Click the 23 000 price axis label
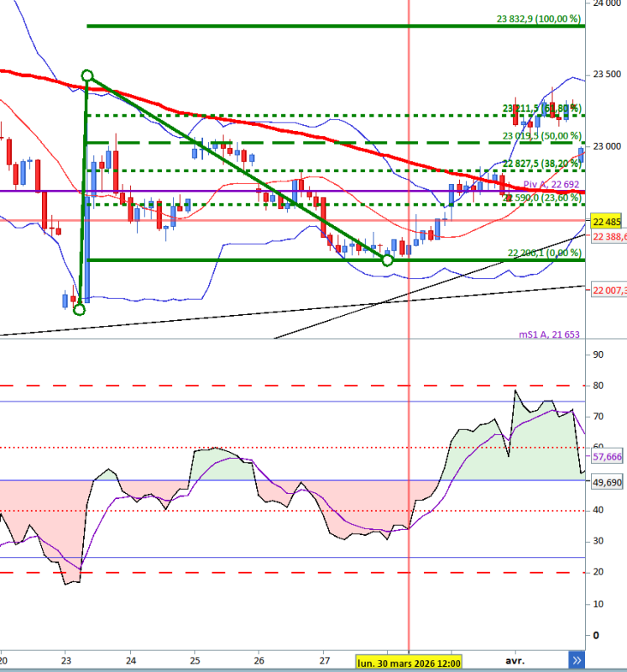The width and height of the screenshot is (627, 672). [607, 146]
